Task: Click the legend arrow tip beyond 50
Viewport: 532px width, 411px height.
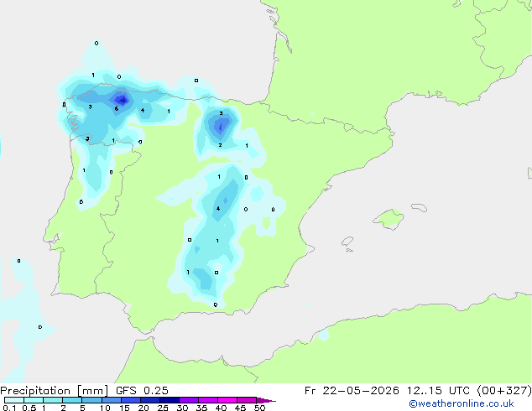Action: [x=266, y=400]
